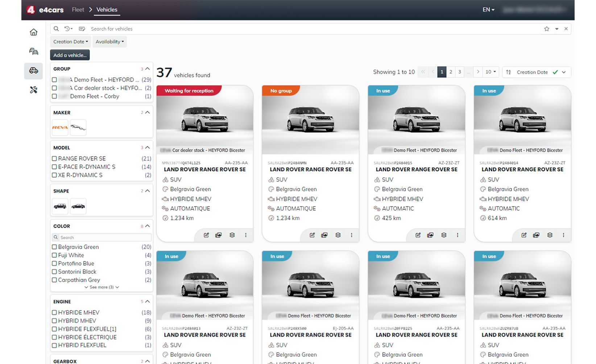Click the saved filters list icon
The width and height of the screenshot is (596, 364).
pos(82,29)
